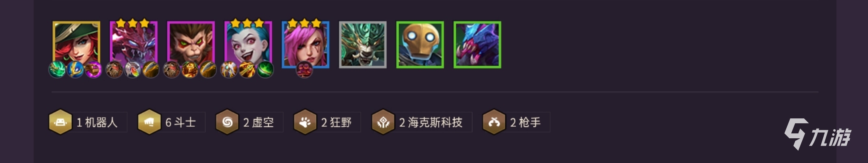Image resolution: width=868 pixels, height=163 pixels.
Task: Select the 海克斯科技 hextech trait icon
Action: [x=383, y=122]
